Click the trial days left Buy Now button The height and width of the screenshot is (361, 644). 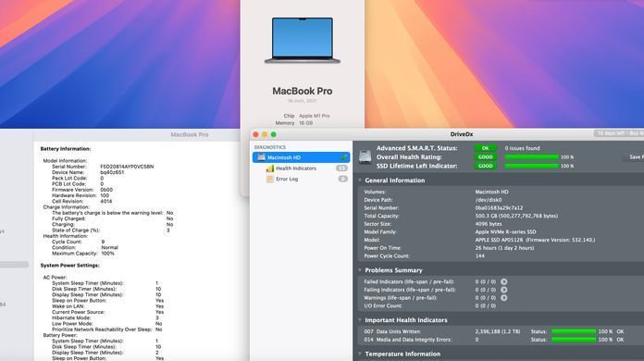[x=618, y=133]
